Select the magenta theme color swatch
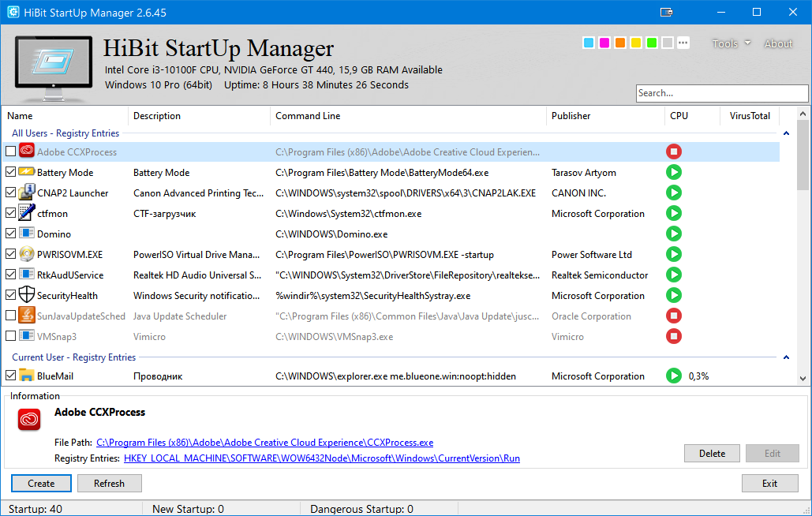 coord(604,43)
